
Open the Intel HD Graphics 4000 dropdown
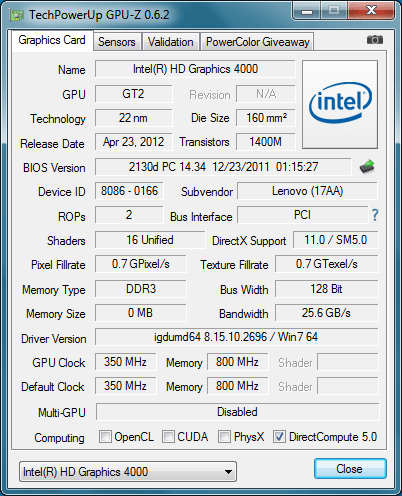click(128, 472)
